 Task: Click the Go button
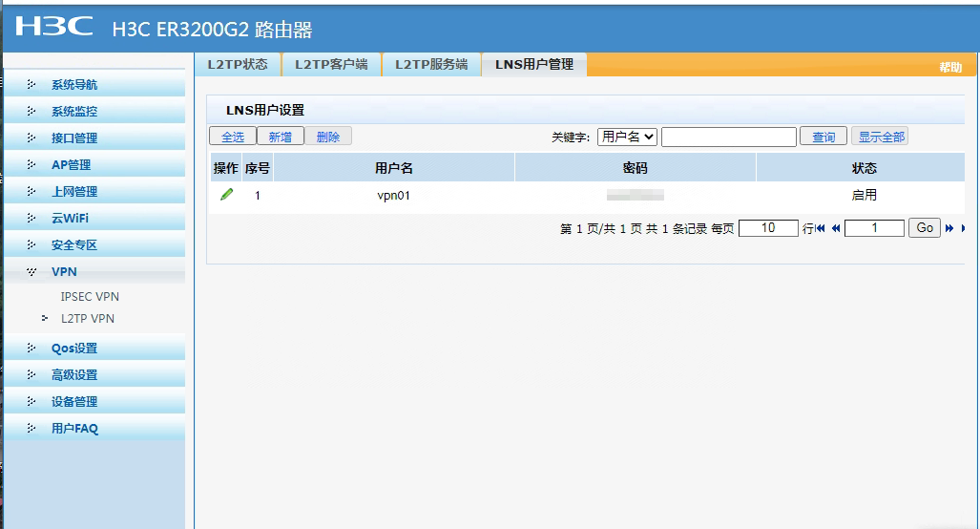925,228
